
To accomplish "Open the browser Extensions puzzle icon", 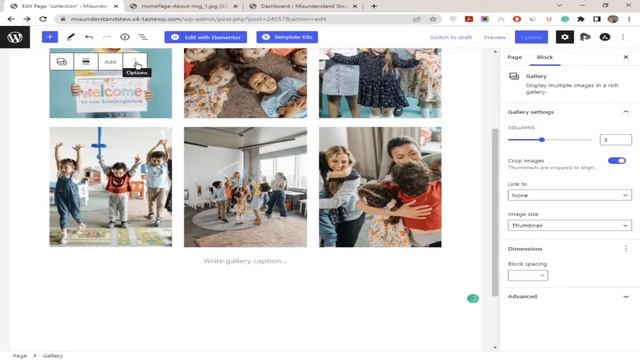I will [580, 19].
